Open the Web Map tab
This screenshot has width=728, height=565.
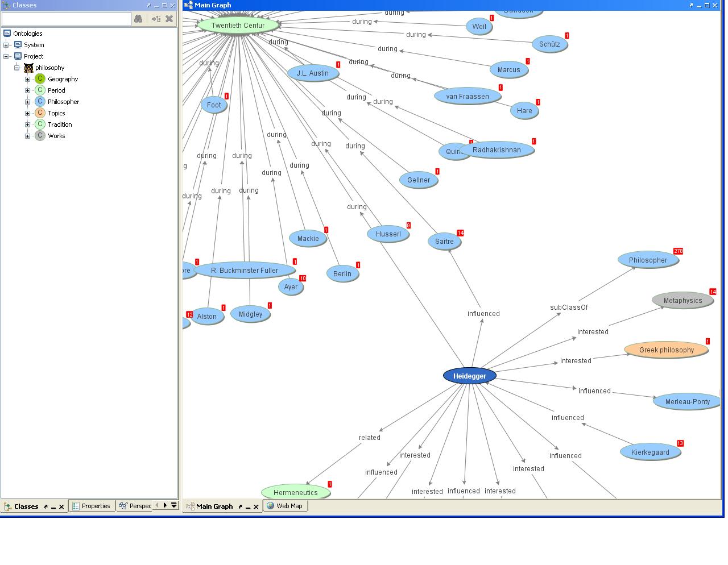pyautogui.click(x=284, y=506)
